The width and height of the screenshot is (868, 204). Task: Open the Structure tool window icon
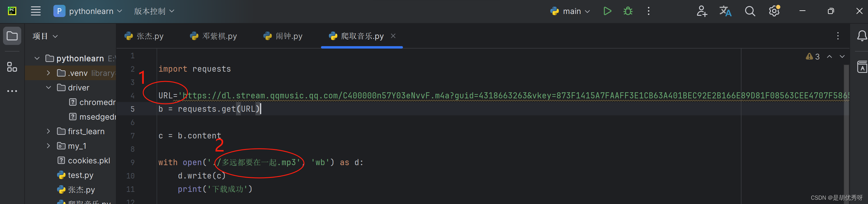coord(12,67)
